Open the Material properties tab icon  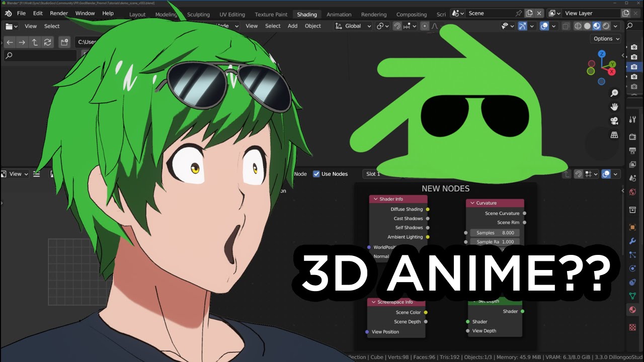click(x=633, y=310)
